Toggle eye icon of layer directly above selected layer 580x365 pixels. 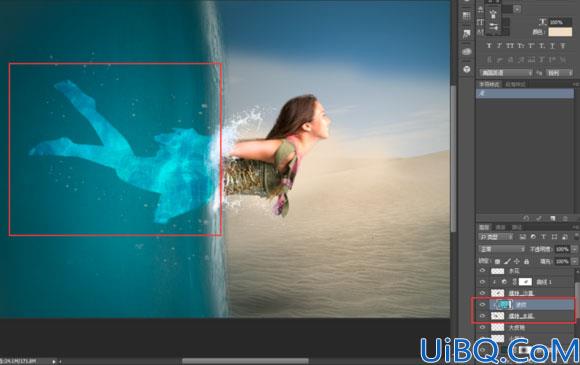coord(482,293)
